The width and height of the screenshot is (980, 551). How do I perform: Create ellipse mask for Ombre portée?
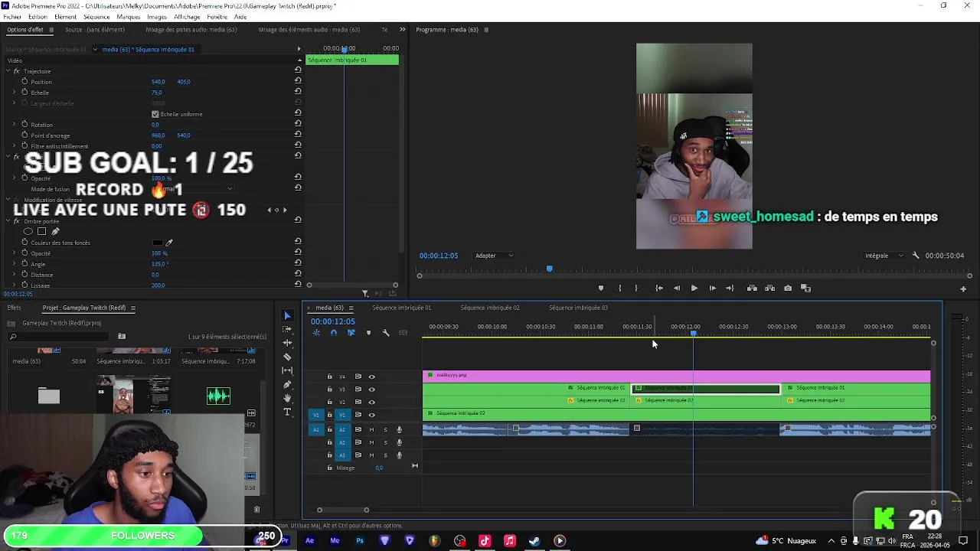[28, 231]
